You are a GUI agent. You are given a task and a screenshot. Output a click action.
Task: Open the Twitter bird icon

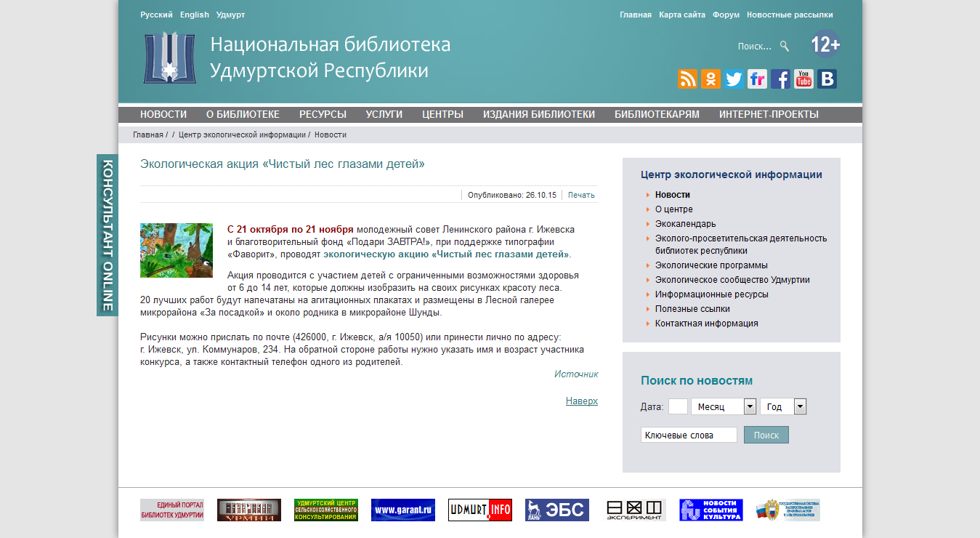[x=734, y=79]
